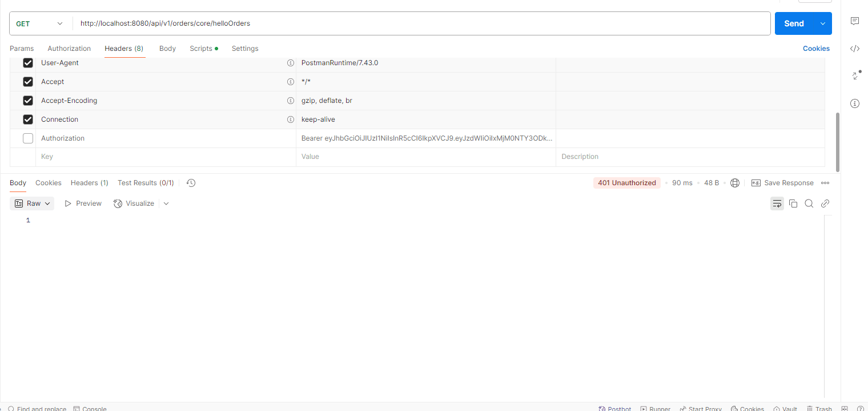Uncheck the User-Agent header checkbox

tap(28, 63)
